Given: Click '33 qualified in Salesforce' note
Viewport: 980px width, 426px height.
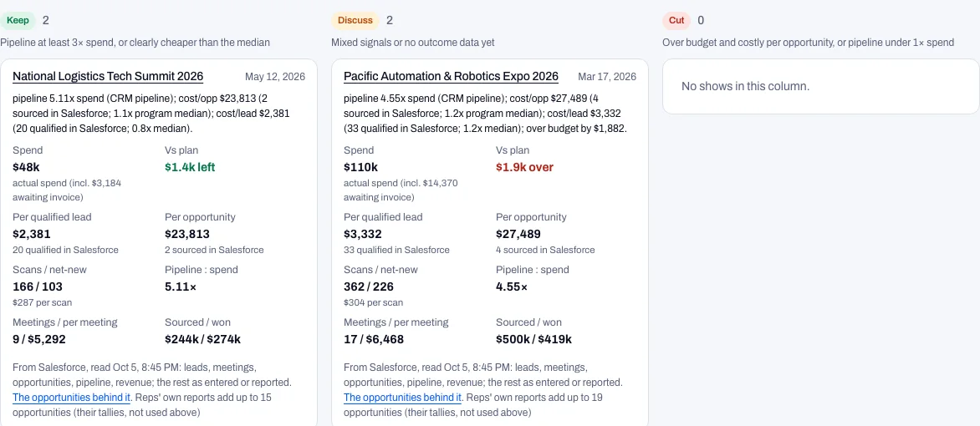Looking at the screenshot, I should tap(397, 250).
